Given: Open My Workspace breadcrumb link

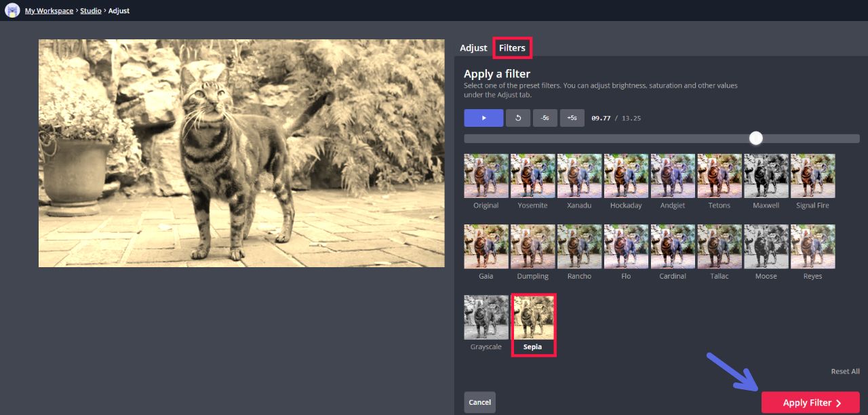Looking at the screenshot, I should 49,11.
